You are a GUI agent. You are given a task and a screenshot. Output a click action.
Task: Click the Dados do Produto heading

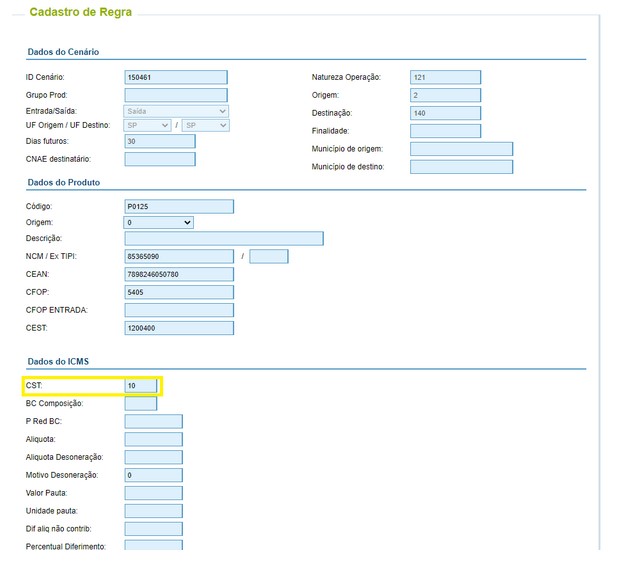click(63, 183)
